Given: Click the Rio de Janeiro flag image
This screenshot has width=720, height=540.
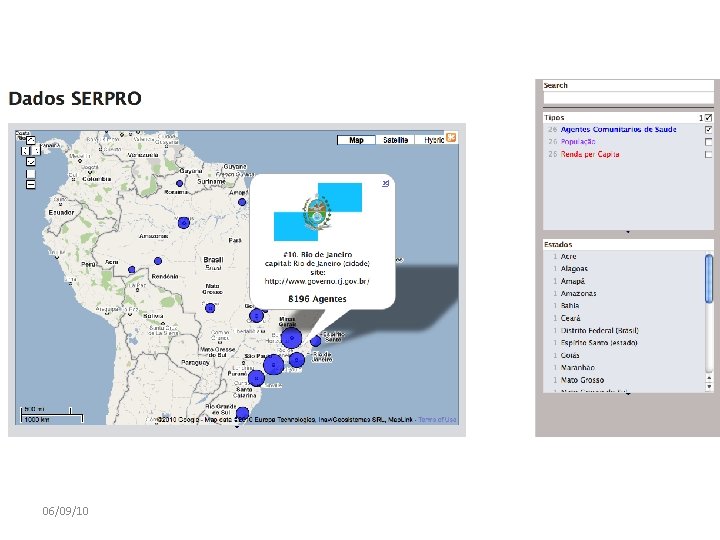Looking at the screenshot, I should coord(318,212).
